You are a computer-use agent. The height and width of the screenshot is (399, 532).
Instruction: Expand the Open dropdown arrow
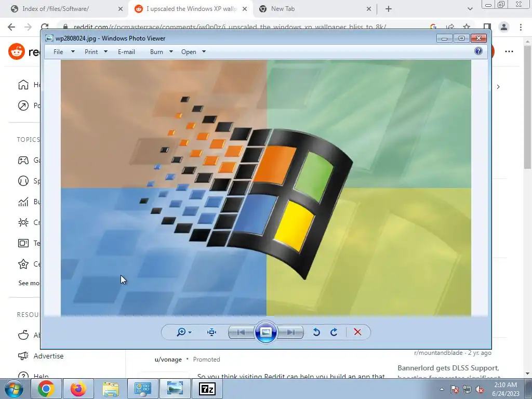pyautogui.click(x=204, y=51)
